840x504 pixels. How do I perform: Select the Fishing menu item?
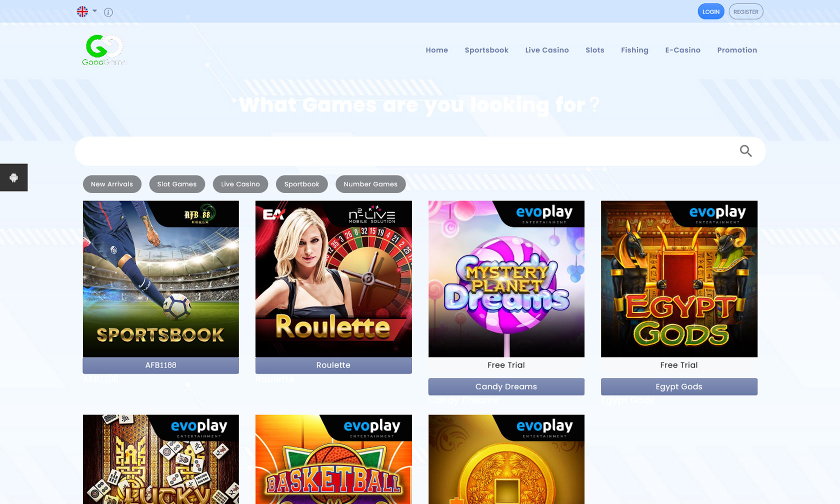[x=634, y=50]
